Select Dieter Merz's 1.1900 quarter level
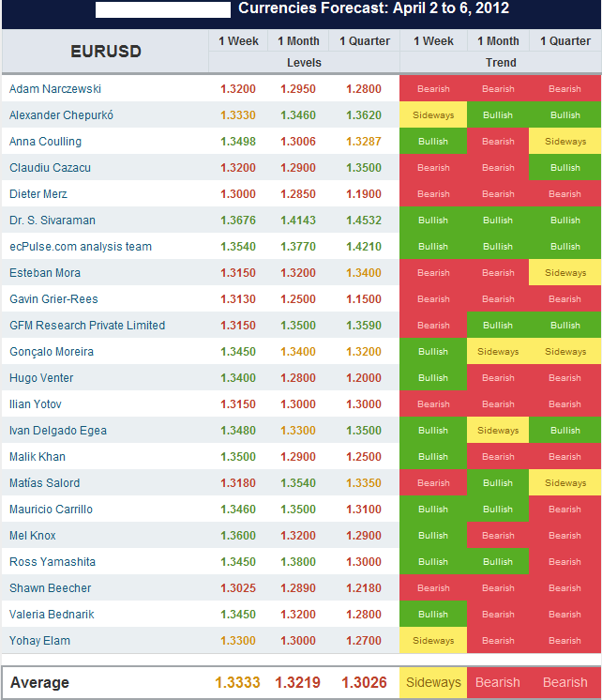 point(364,194)
